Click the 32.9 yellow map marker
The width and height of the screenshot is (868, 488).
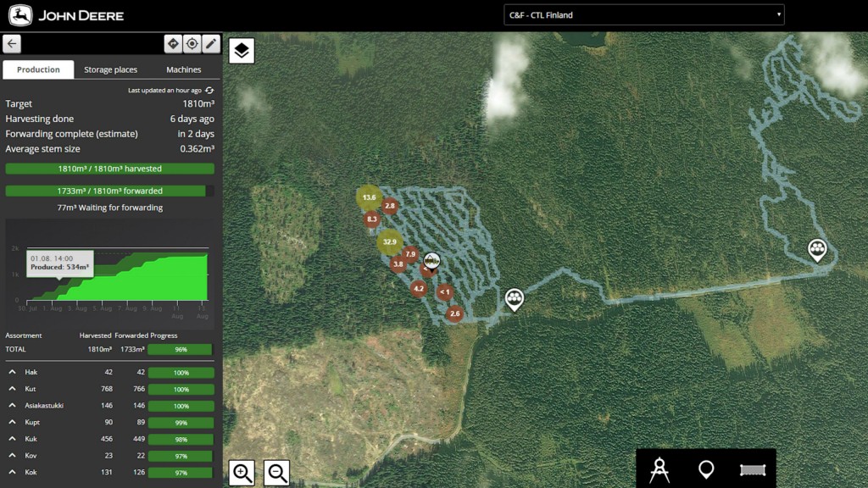[390, 241]
